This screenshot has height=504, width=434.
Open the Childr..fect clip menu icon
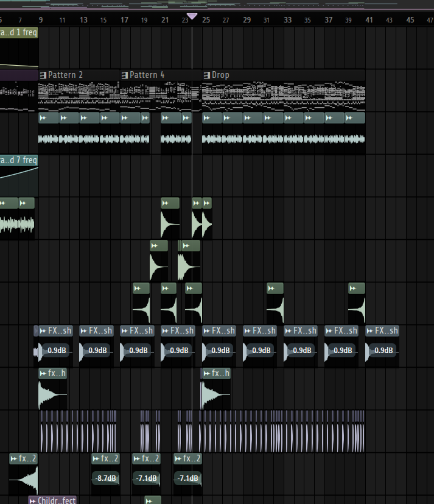pos(33,501)
